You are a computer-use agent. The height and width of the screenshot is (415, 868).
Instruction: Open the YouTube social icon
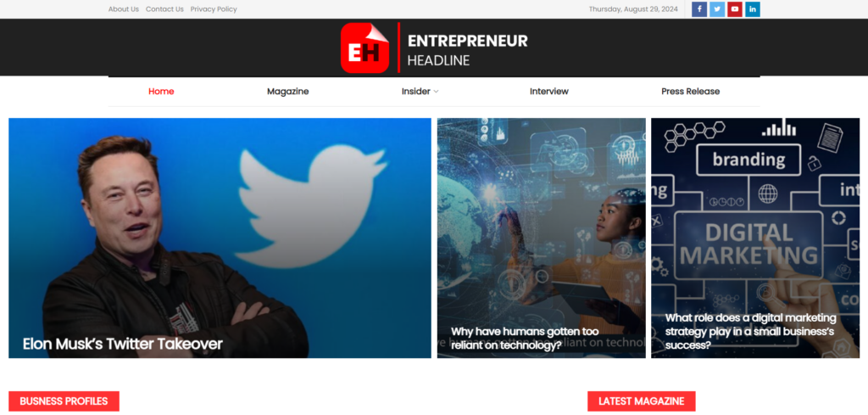735,9
